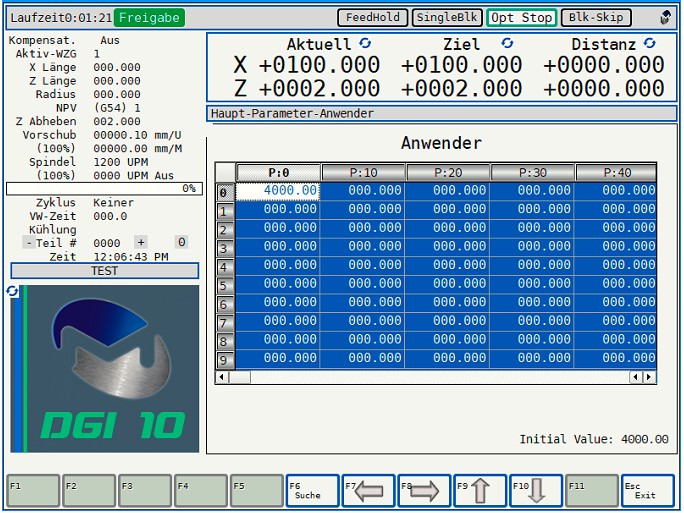Click the horizontal scrollbar thumb under the table
The height and width of the screenshot is (513, 684).
(239, 377)
